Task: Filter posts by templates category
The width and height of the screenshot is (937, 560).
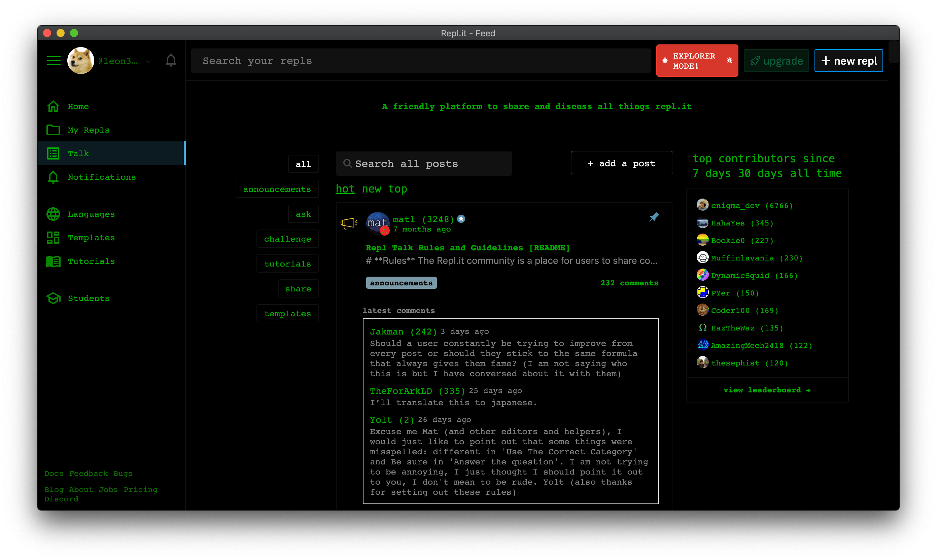Action: tap(287, 314)
